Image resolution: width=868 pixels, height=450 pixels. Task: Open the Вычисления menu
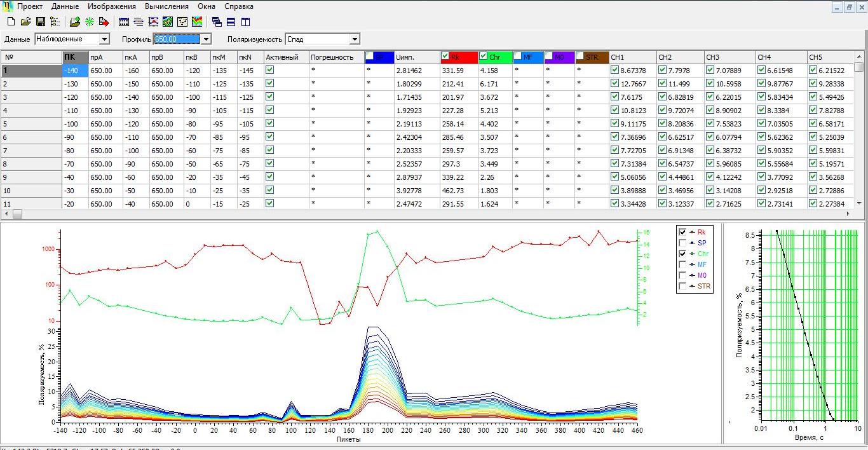pyautogui.click(x=166, y=6)
